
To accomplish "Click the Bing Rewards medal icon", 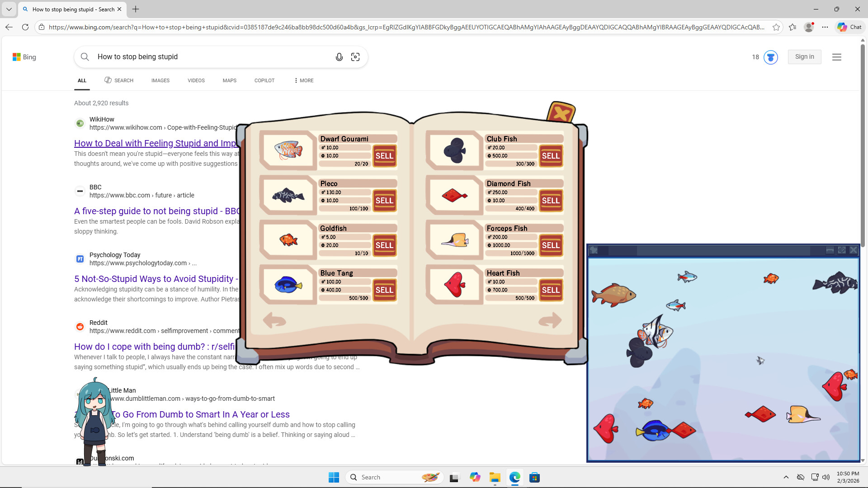I will tap(770, 57).
